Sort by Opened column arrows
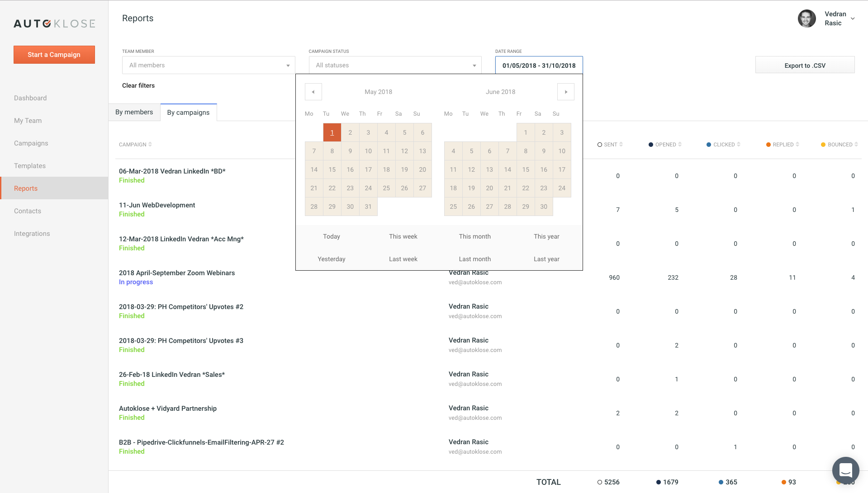This screenshot has width=868, height=493. [x=680, y=145]
